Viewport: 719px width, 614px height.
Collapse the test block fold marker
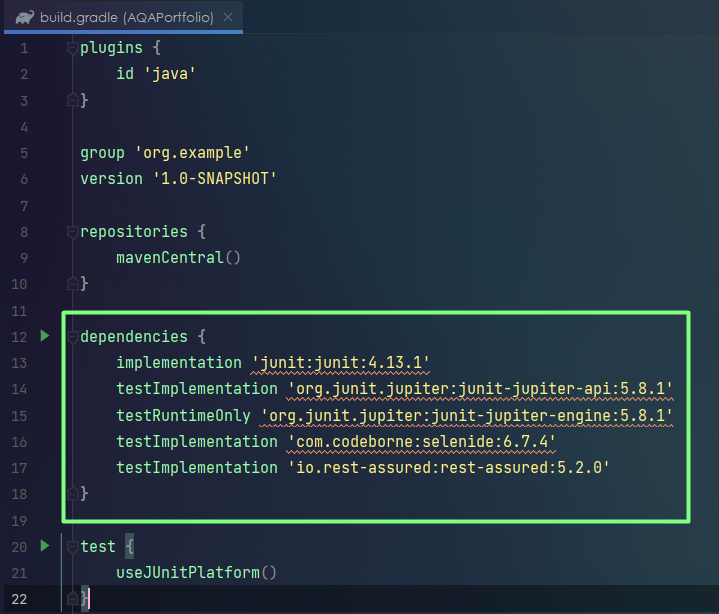pyautogui.click(x=72, y=547)
